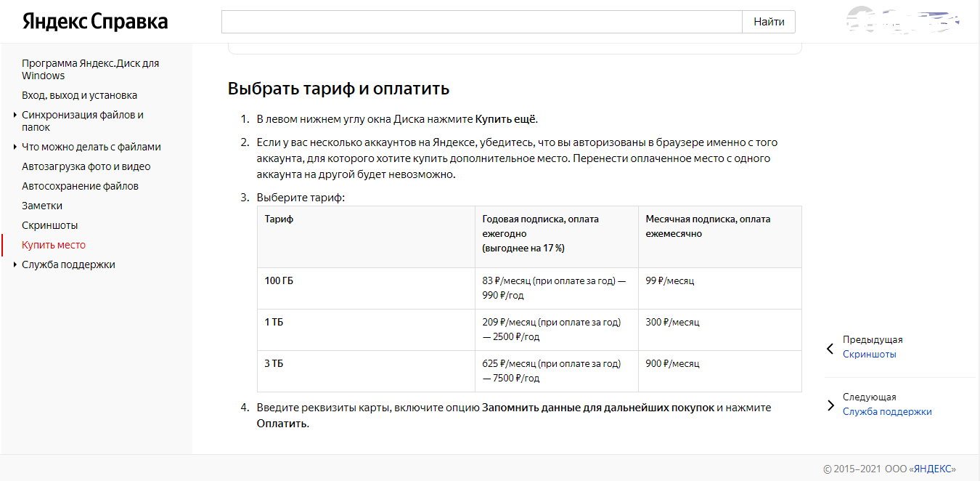Click the Выберите тариф step text
980x481 pixels.
(x=301, y=198)
